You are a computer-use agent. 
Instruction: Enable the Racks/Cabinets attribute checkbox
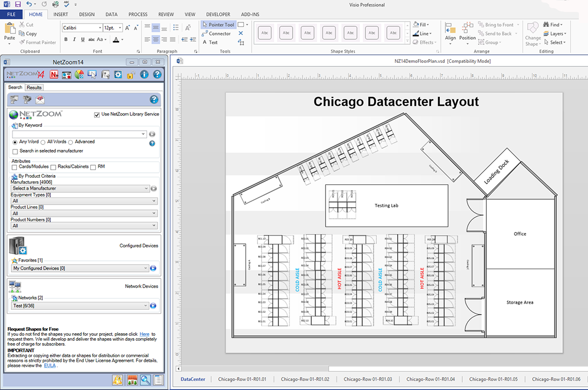(x=54, y=167)
